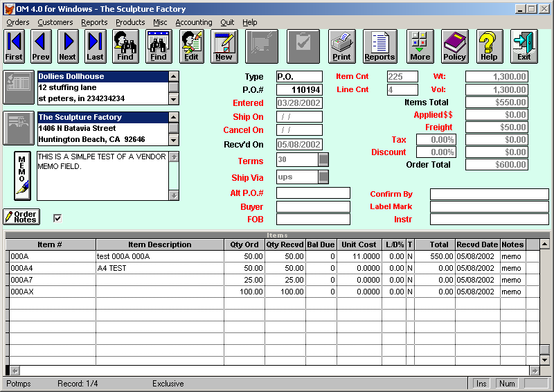Click the Confirm By input field
Image resolution: width=554 pixels, height=392 pixels.
pyautogui.click(x=490, y=194)
